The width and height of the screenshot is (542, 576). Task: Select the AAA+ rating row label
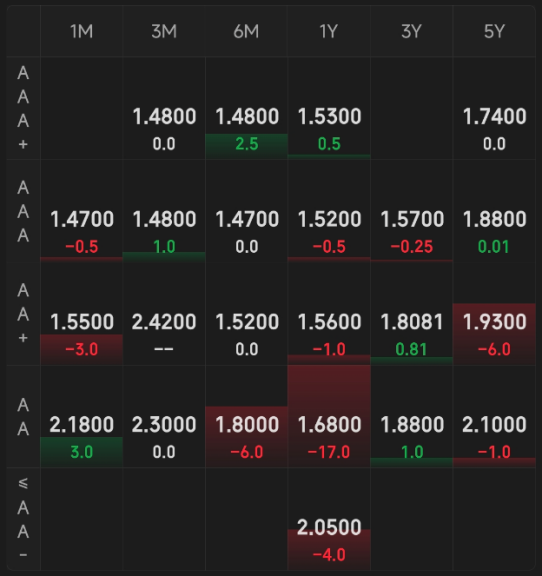[23, 108]
